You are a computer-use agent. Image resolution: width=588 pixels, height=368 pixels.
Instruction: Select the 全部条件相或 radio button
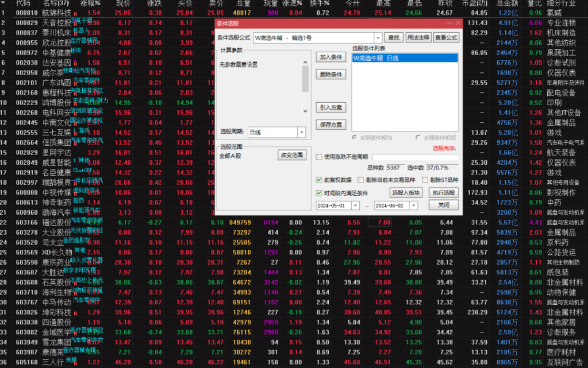coord(418,138)
